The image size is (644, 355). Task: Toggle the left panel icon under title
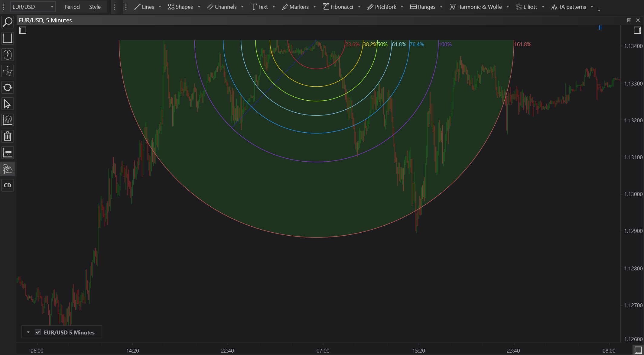pos(23,30)
